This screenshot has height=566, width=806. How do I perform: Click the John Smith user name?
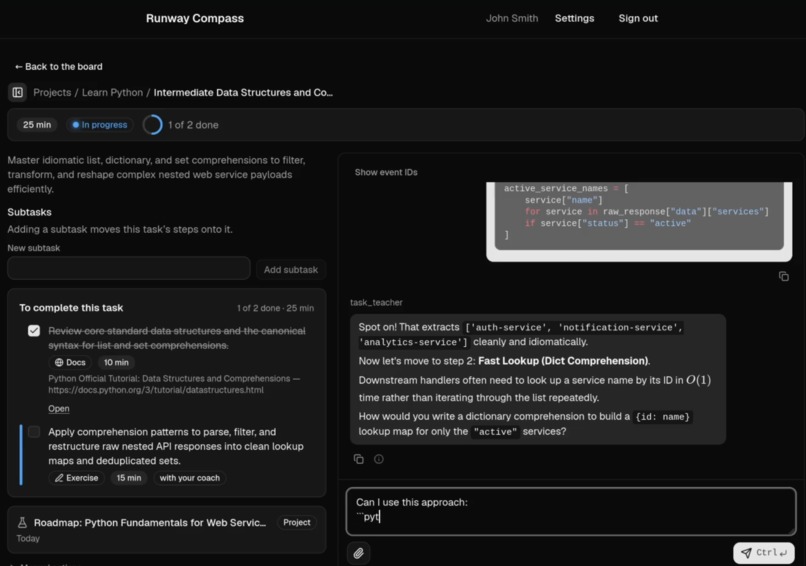[512, 19]
